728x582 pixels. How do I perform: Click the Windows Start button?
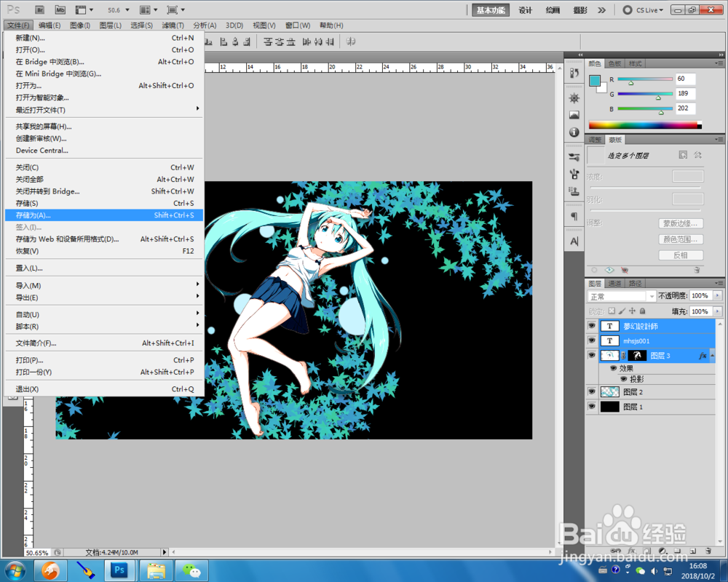coord(15,570)
